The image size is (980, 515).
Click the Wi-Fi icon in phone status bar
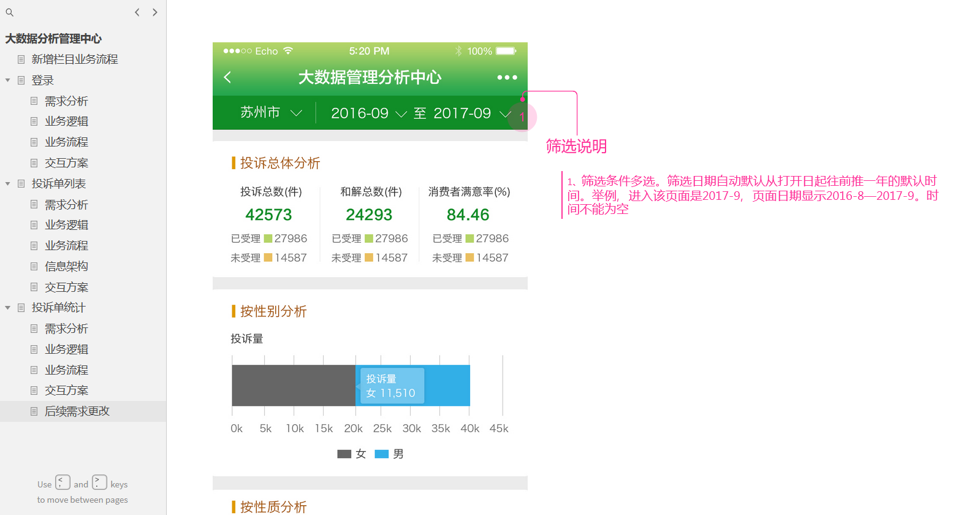pos(288,51)
